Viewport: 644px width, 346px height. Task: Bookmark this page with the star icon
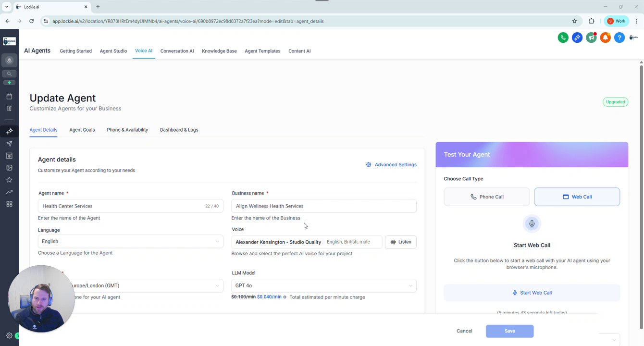pos(574,21)
